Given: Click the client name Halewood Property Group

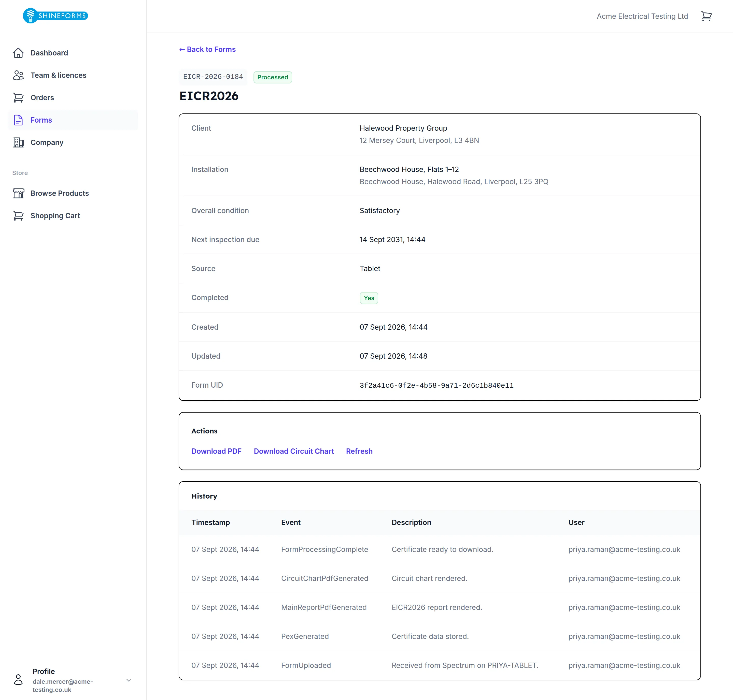Looking at the screenshot, I should (403, 128).
